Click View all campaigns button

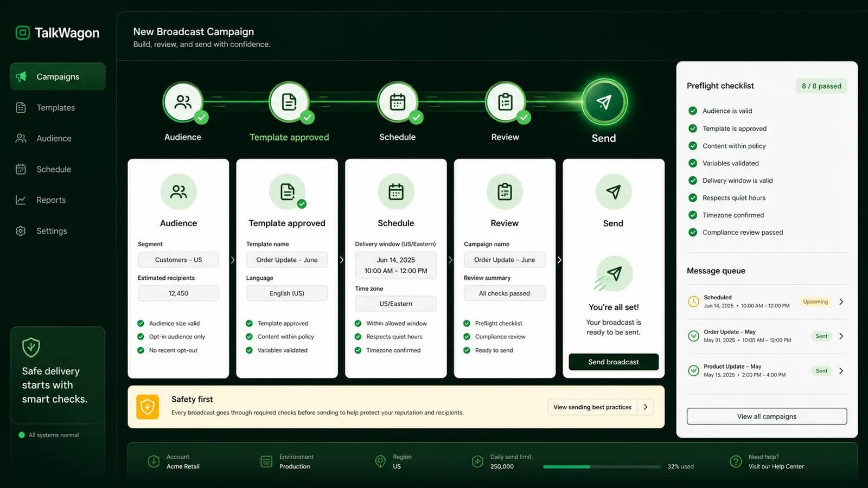tap(767, 416)
